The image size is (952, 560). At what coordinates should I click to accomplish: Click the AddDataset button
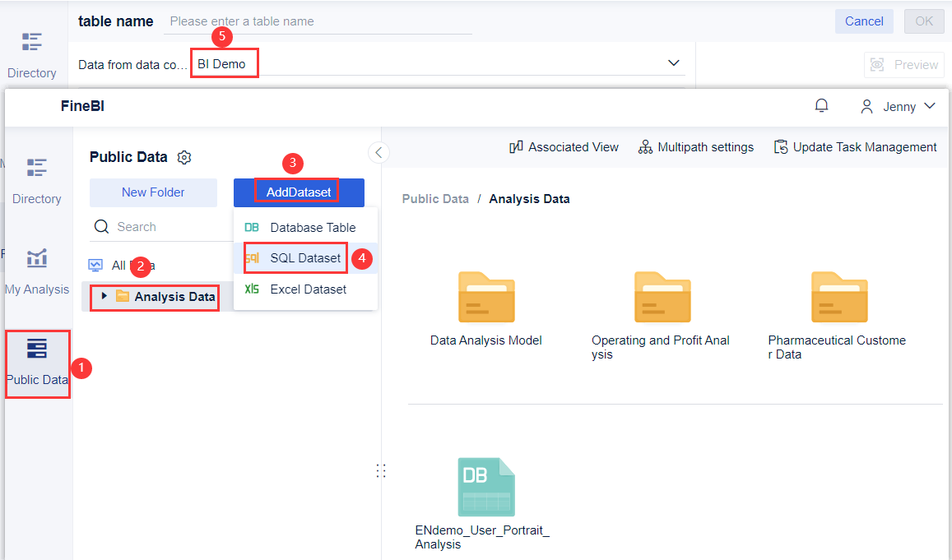click(x=298, y=192)
